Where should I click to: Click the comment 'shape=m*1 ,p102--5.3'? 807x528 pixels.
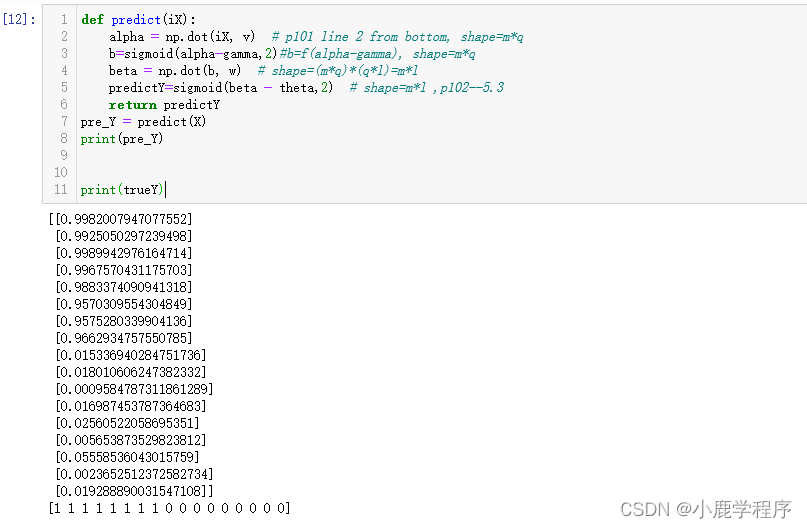click(434, 87)
